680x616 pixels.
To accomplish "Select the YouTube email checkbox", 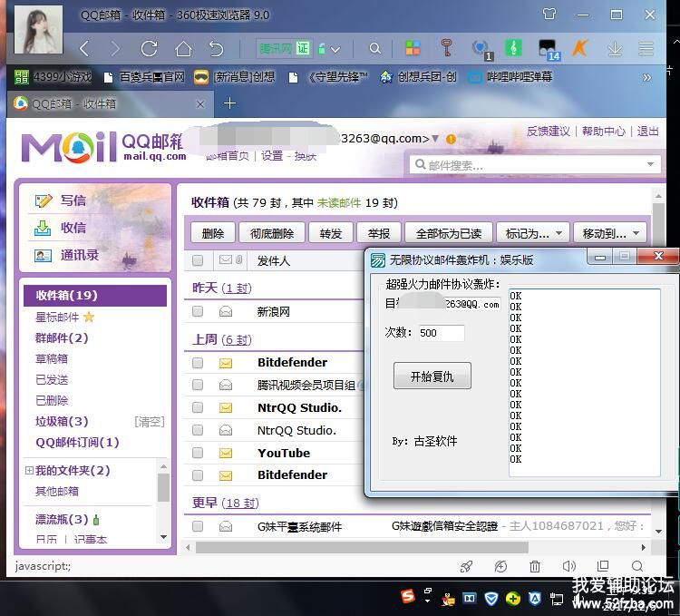I will 198,453.
